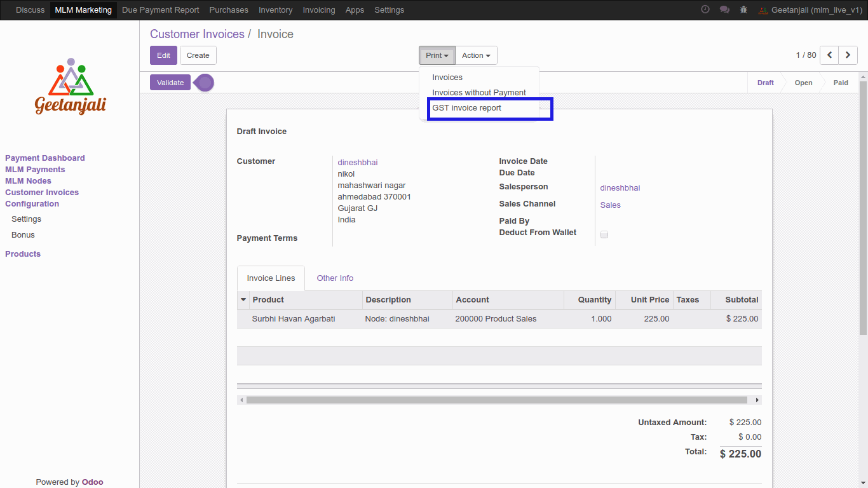
Task: Open the conversations chat bubble icon
Action: point(724,10)
